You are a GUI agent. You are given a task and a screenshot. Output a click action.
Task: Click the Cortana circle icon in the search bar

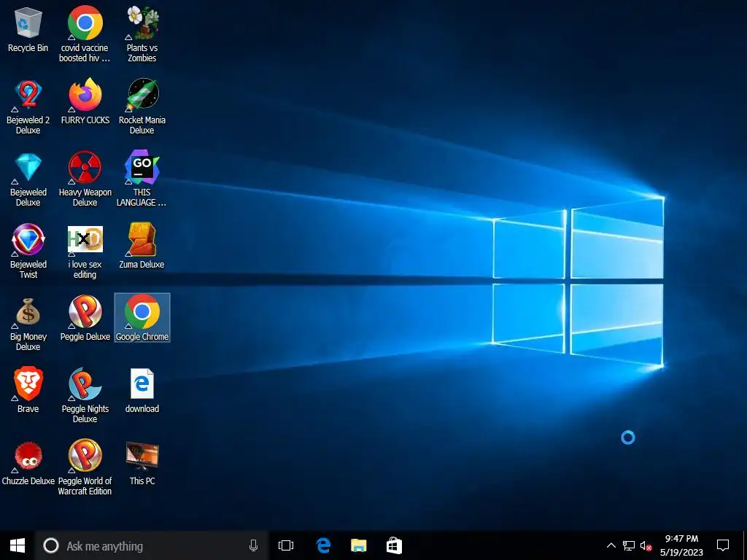(51, 545)
